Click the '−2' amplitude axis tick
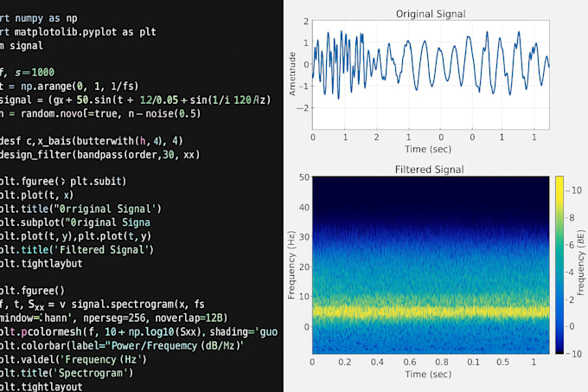 (303, 108)
